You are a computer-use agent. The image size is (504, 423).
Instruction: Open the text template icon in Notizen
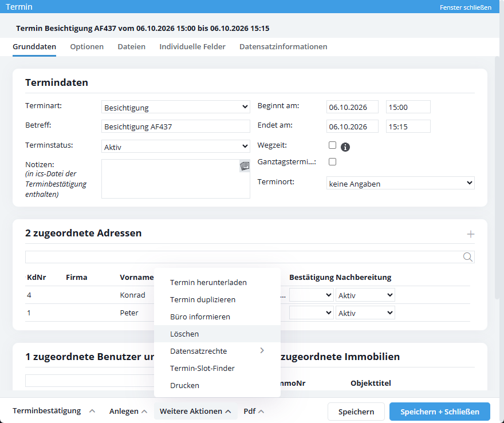(x=245, y=166)
